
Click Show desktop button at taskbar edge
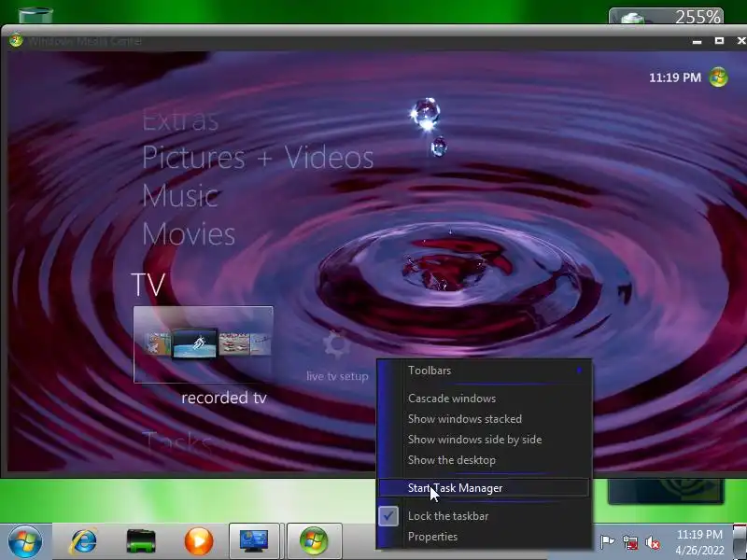pos(740,542)
